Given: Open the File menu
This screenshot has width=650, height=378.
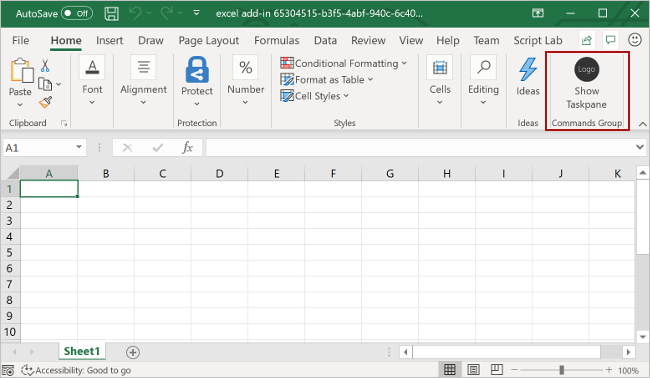Looking at the screenshot, I should (20, 40).
